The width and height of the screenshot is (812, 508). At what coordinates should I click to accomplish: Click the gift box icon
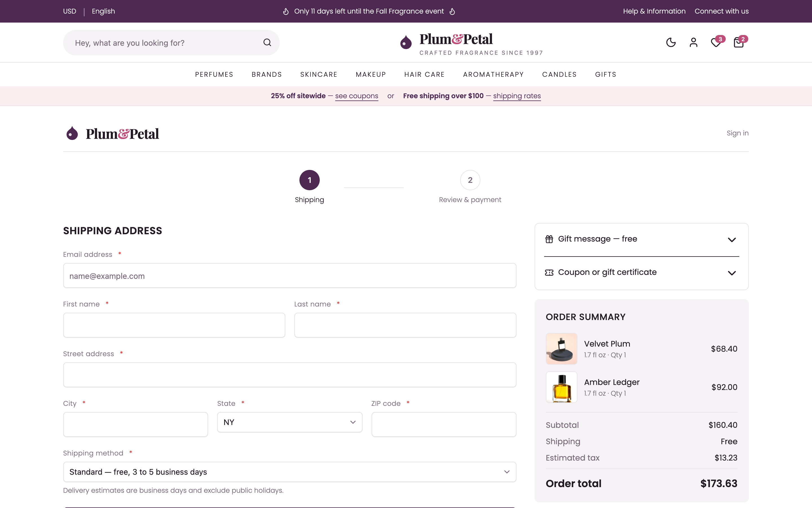tap(549, 239)
